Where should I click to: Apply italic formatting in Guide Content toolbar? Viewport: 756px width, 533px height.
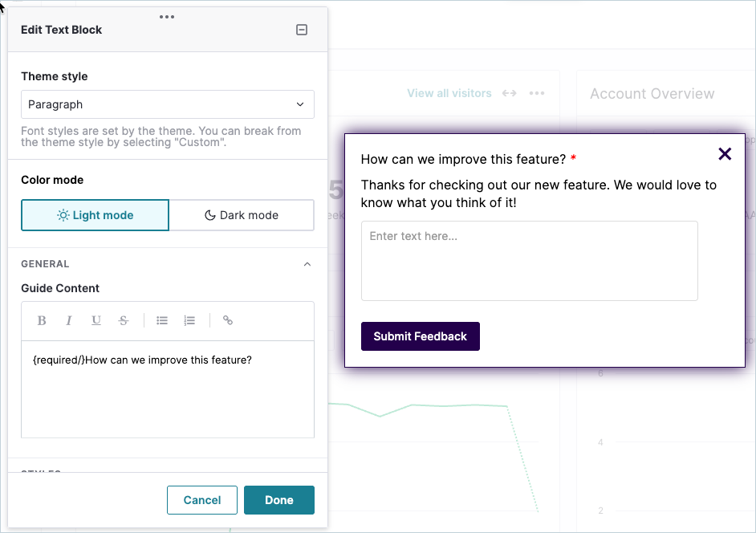pyautogui.click(x=68, y=321)
